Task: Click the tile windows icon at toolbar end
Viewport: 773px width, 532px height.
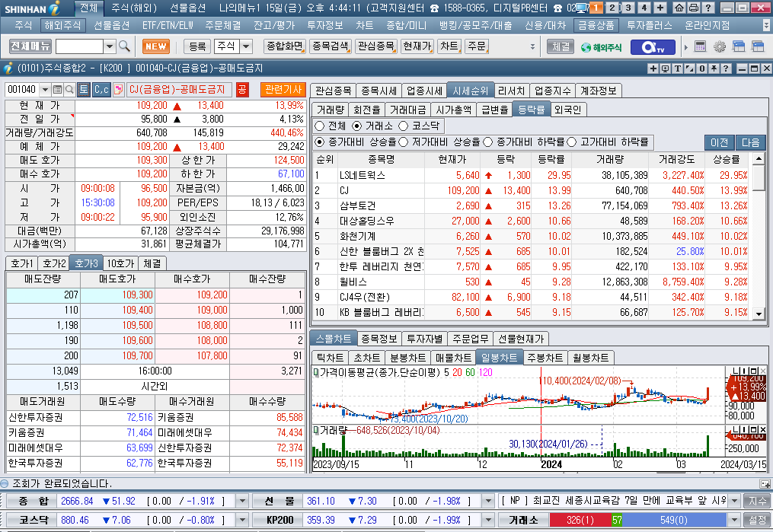Action: pos(758,46)
